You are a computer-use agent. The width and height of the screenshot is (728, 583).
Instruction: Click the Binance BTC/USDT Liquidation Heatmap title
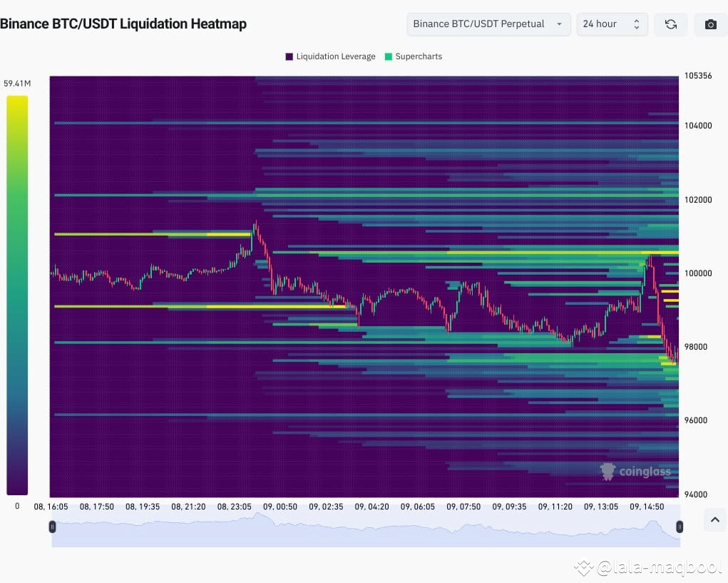[x=124, y=24]
